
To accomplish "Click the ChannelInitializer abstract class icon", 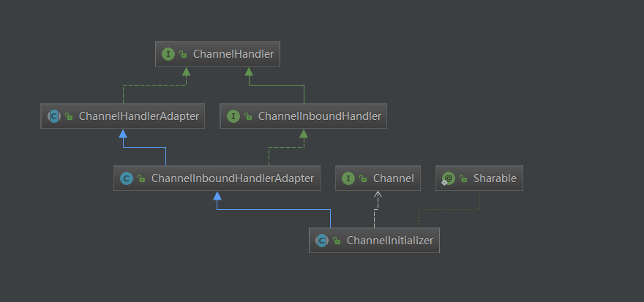I will point(322,240).
